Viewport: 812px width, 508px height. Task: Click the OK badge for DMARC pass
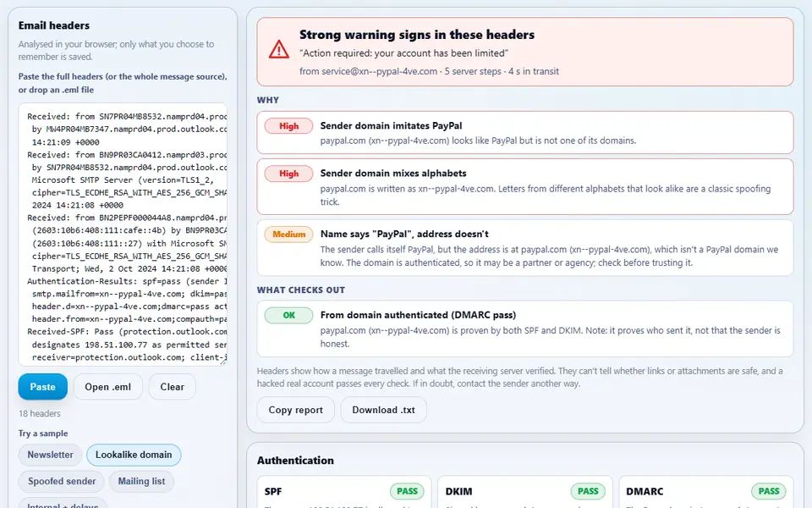click(x=289, y=315)
